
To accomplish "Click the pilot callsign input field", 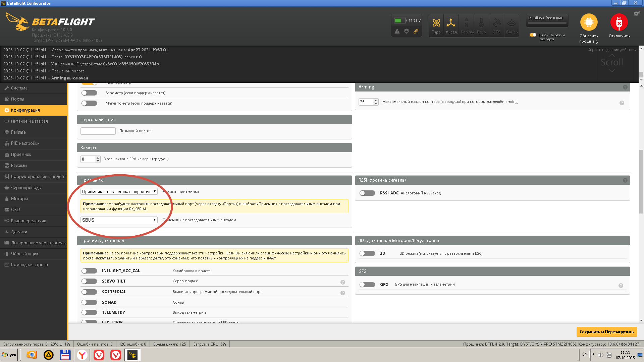I will 98,131.
